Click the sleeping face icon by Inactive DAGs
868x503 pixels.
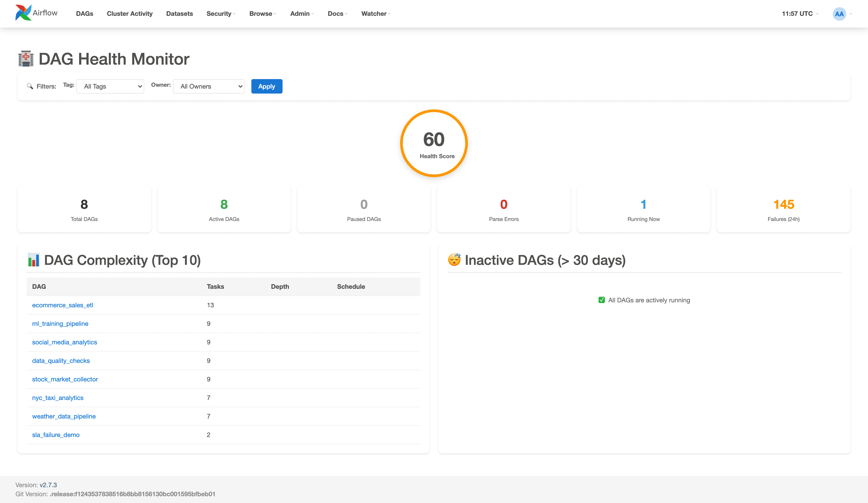click(454, 260)
